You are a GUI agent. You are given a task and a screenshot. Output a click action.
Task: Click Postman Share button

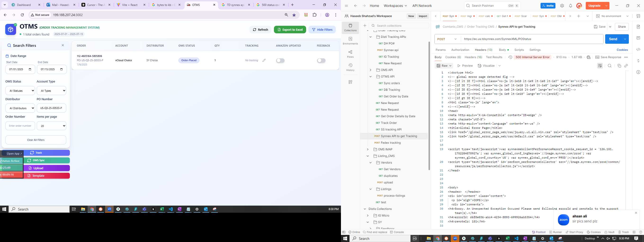(622, 27)
